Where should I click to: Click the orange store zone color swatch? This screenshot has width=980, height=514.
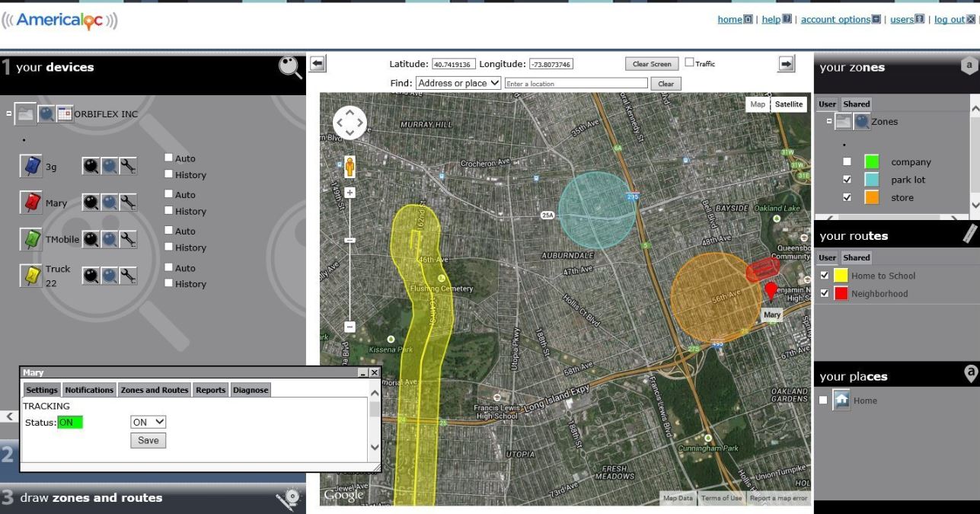click(871, 198)
